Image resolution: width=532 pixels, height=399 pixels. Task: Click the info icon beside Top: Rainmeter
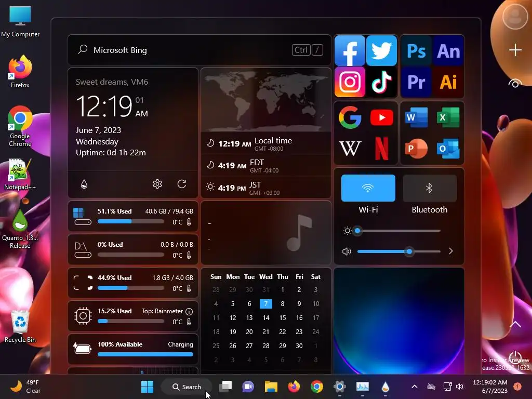[189, 312]
